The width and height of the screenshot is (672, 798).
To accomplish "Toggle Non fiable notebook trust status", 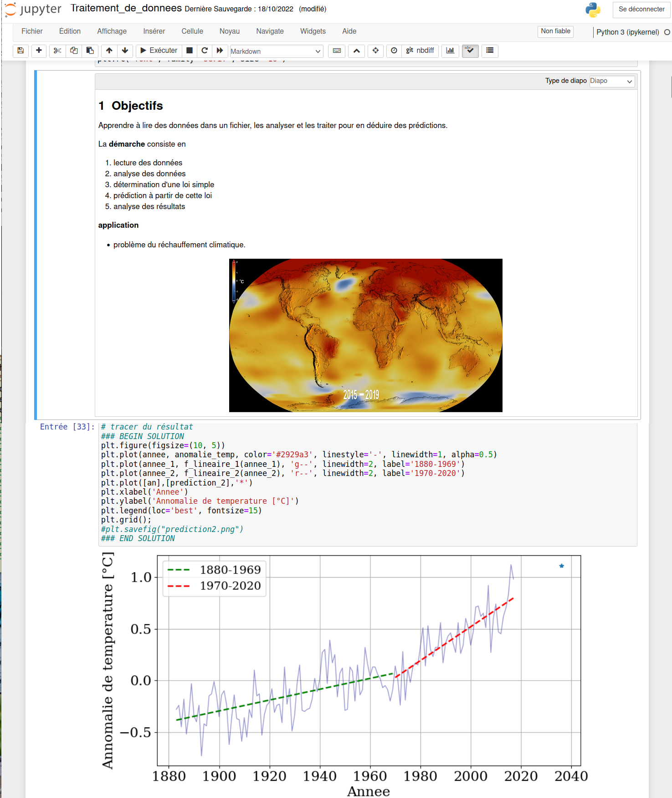I will pyautogui.click(x=555, y=31).
